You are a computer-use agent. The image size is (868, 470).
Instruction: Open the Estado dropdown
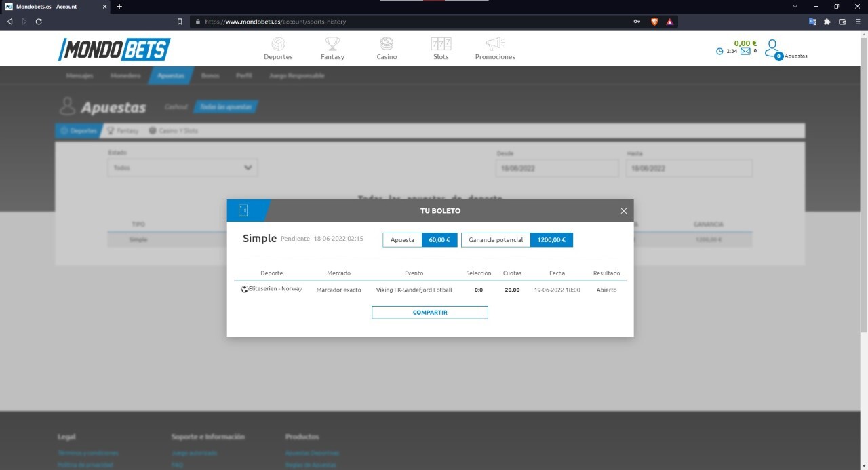[182, 168]
